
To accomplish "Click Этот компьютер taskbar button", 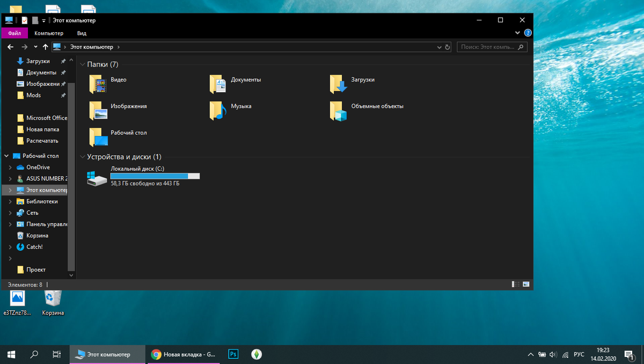I will [107, 354].
